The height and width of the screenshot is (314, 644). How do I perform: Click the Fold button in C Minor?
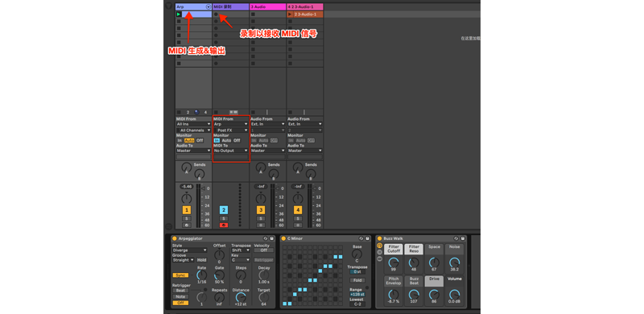(x=357, y=280)
